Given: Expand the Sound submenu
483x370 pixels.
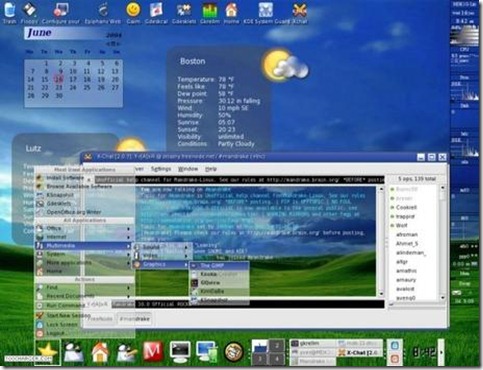Looking at the screenshot, I should [x=162, y=247].
